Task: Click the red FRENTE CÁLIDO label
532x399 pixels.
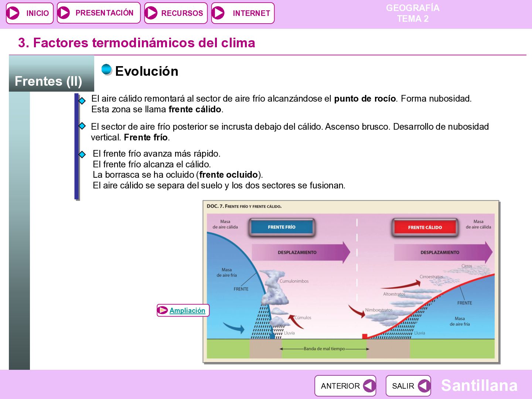Action: pos(425,227)
